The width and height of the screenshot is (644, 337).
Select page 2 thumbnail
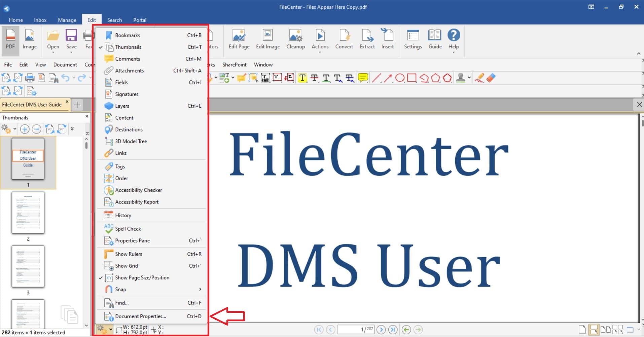[x=28, y=213]
